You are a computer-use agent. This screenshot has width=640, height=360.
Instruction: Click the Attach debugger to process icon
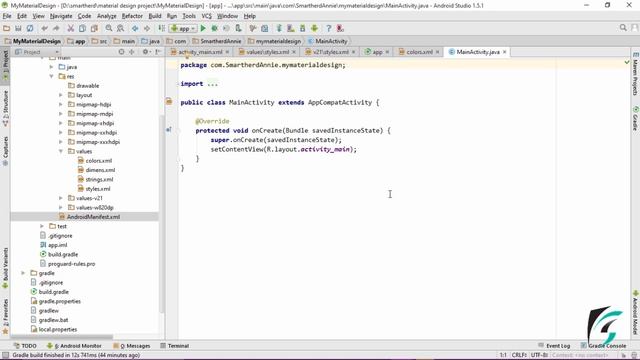(238, 28)
